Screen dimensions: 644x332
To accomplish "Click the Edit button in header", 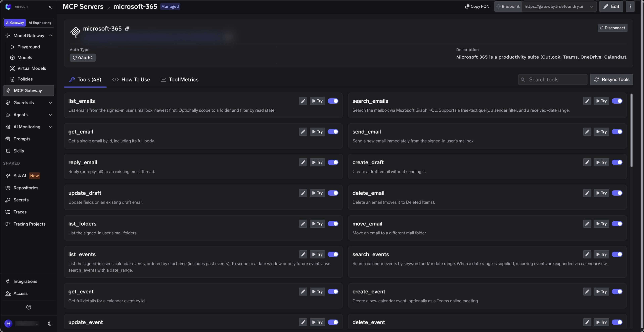I will pyautogui.click(x=611, y=7).
